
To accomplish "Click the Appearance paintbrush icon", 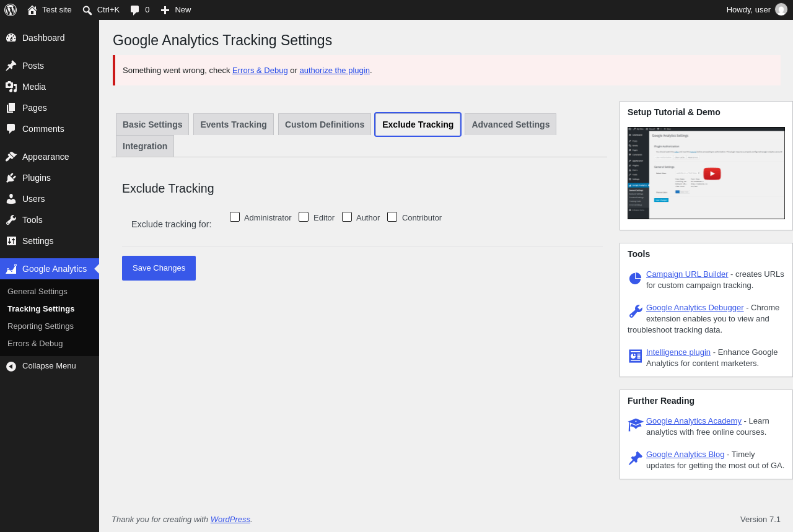I will (x=11, y=157).
